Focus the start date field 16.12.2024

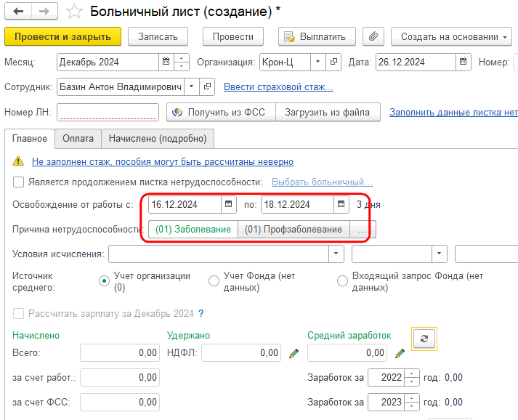[185, 204]
